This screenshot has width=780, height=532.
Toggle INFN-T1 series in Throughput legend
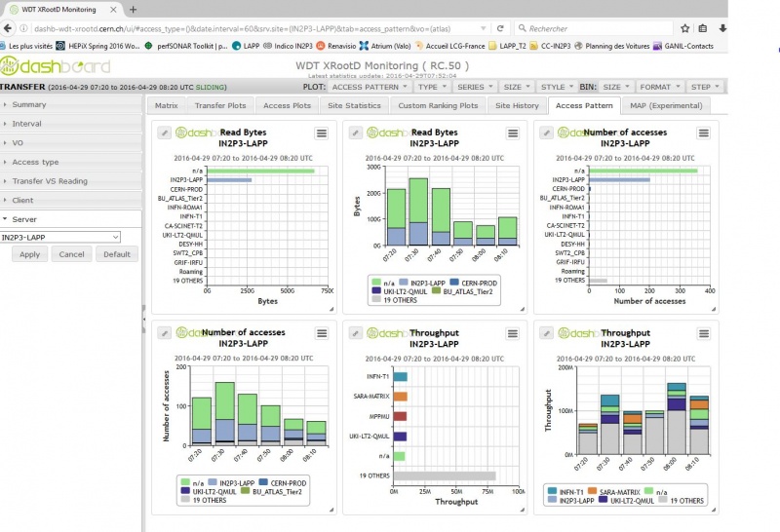coord(565,491)
